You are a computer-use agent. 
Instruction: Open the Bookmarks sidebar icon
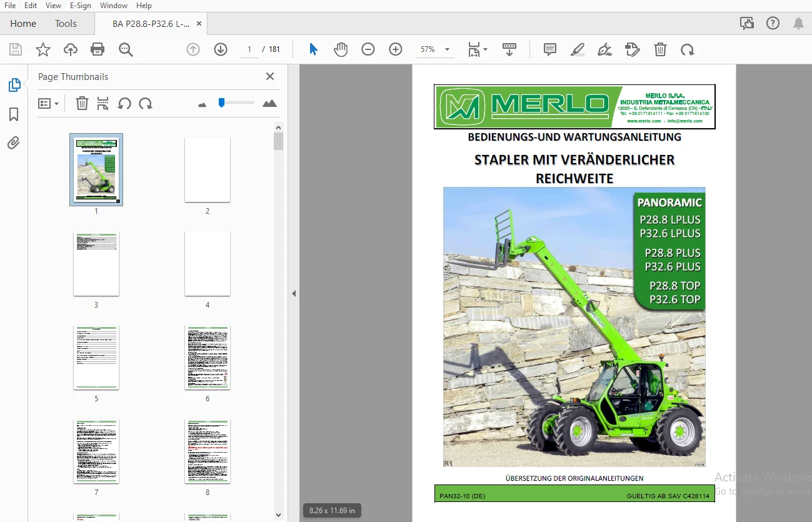pyautogui.click(x=14, y=114)
